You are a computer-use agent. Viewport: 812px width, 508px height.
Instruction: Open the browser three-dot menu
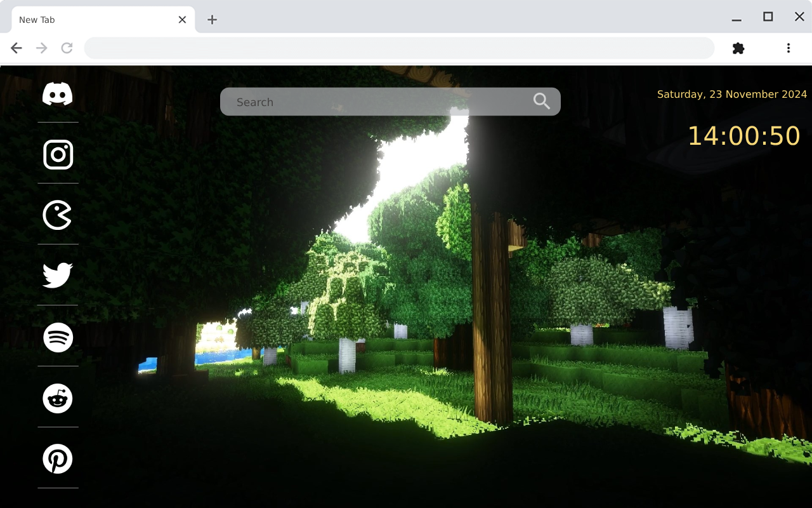point(789,48)
